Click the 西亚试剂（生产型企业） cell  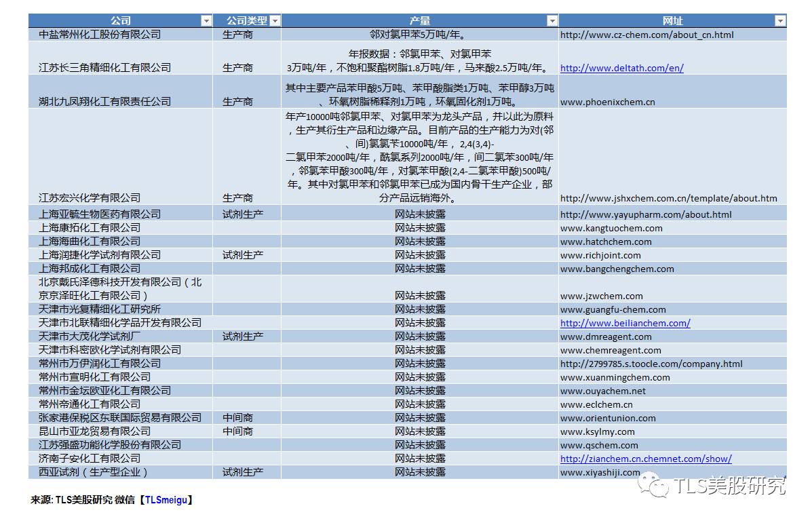pyautogui.click(x=93, y=472)
